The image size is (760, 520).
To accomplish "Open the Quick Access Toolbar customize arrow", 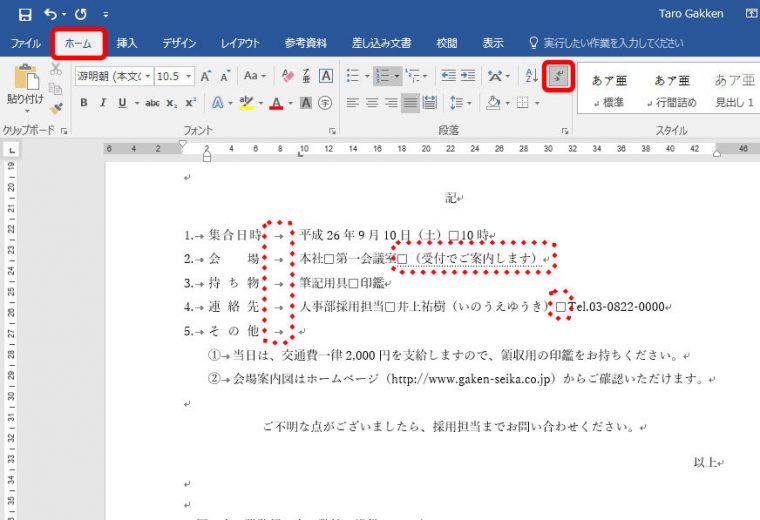I will (x=106, y=15).
